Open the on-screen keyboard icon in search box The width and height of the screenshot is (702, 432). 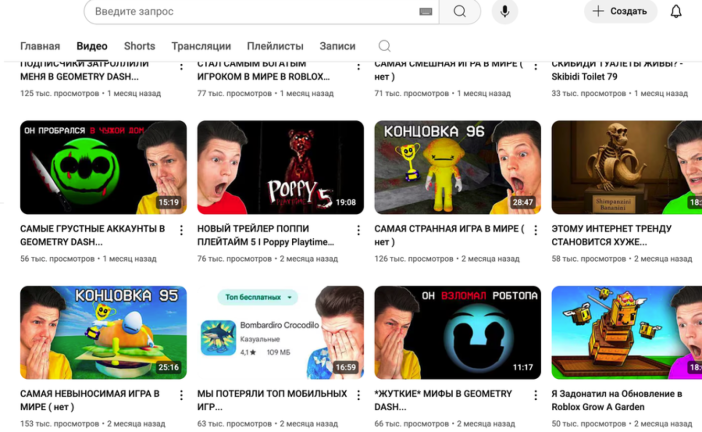[426, 11]
